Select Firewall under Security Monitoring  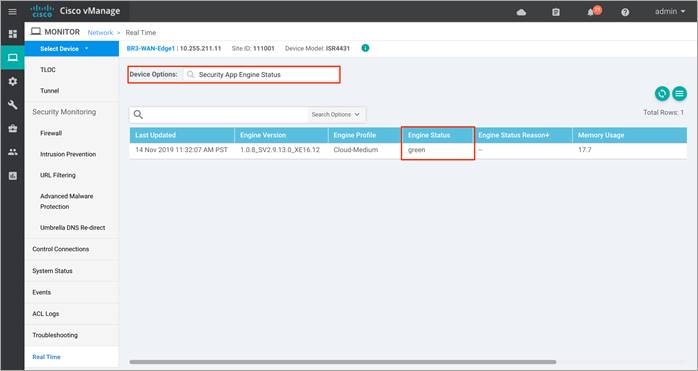pos(51,133)
